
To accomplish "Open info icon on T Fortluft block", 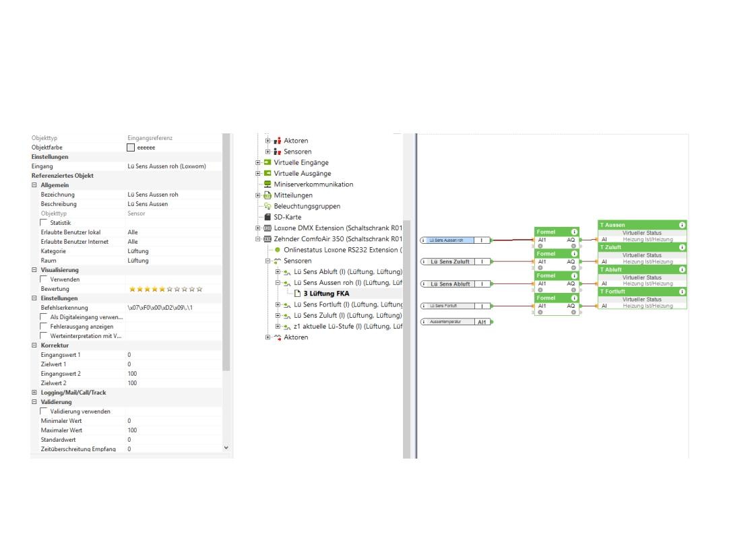I will coord(682,292).
